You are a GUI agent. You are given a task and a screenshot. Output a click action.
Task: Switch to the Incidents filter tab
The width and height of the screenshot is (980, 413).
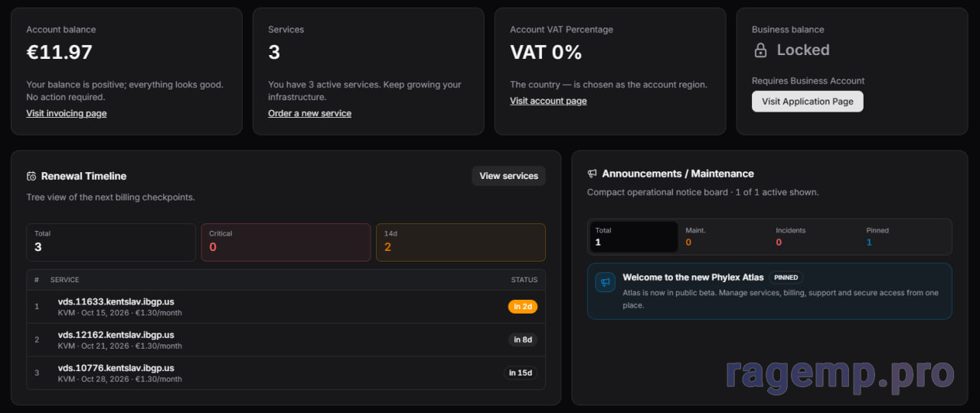814,237
